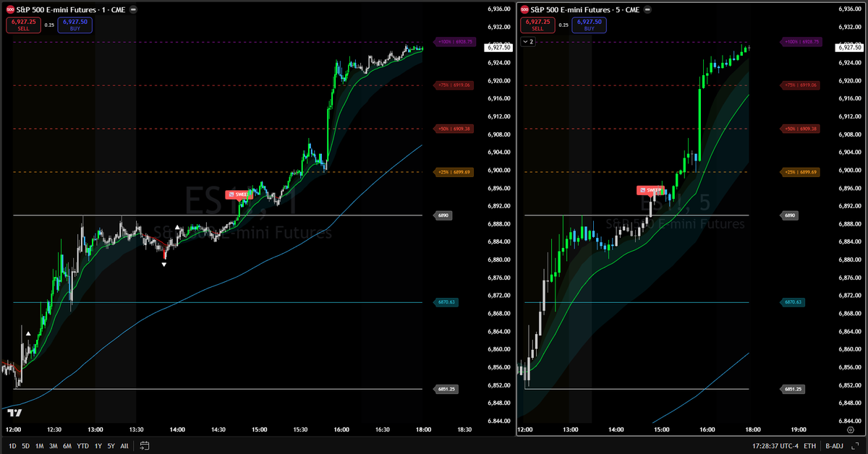Image resolution: width=868 pixels, height=454 pixels.
Task: Click the S&P 500 symbol logo in right chart
Action: point(524,9)
